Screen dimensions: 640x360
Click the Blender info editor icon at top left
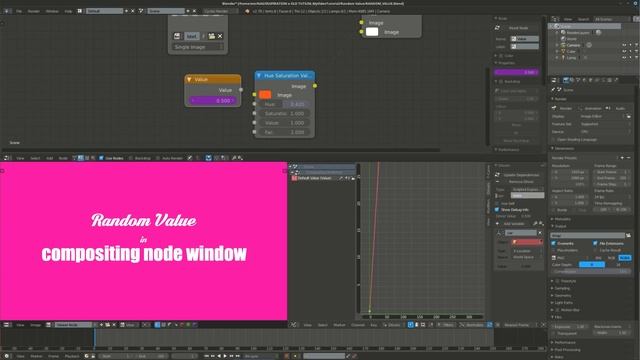tap(6, 11)
